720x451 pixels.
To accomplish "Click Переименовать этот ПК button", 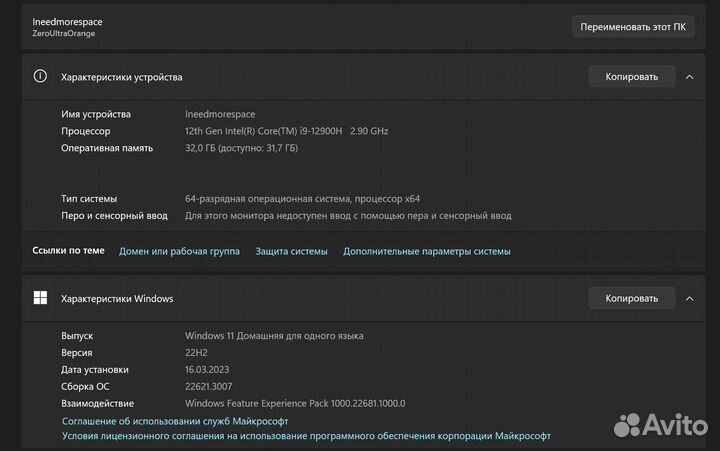I will click(633, 27).
